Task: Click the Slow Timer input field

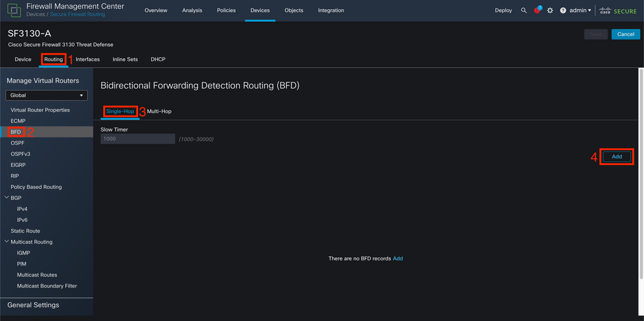Action: [138, 139]
